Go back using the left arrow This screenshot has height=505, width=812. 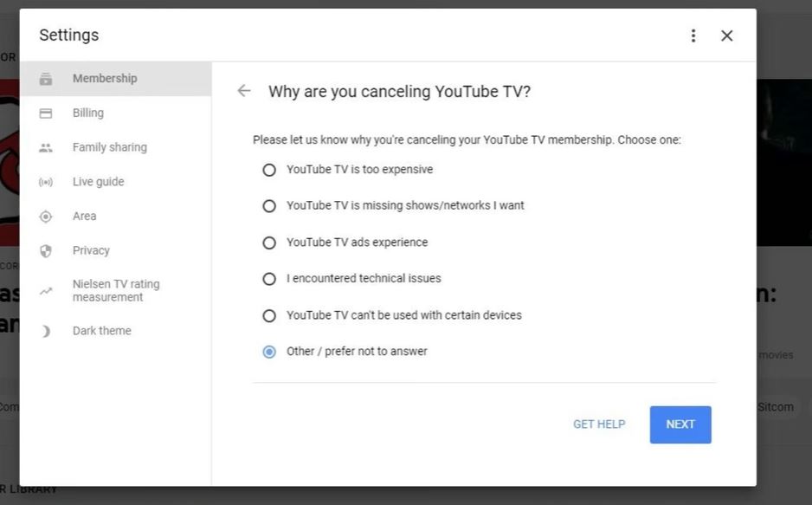244,91
